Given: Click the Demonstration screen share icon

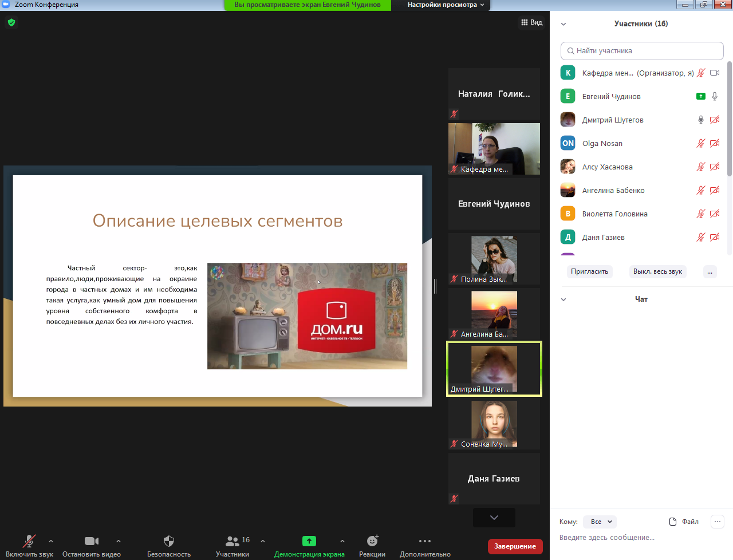Looking at the screenshot, I should (x=309, y=541).
